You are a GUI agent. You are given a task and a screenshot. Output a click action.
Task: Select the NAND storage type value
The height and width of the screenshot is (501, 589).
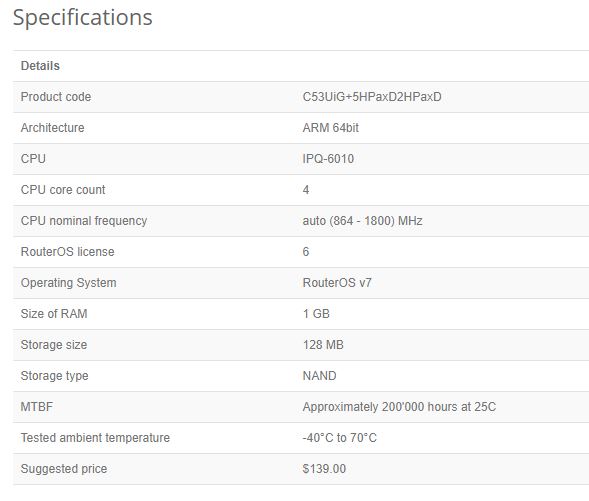(x=319, y=376)
